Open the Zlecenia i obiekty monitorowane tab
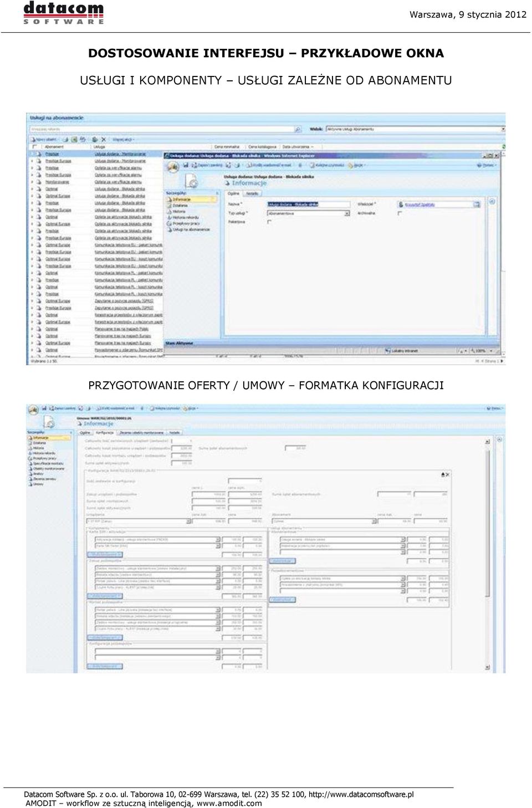The width and height of the screenshot is (532, 808). (x=141, y=432)
